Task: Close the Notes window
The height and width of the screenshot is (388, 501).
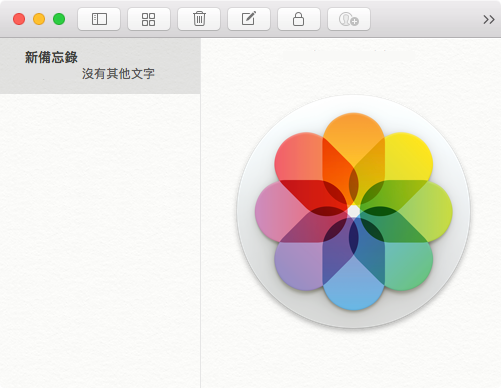Action: [x=19, y=19]
